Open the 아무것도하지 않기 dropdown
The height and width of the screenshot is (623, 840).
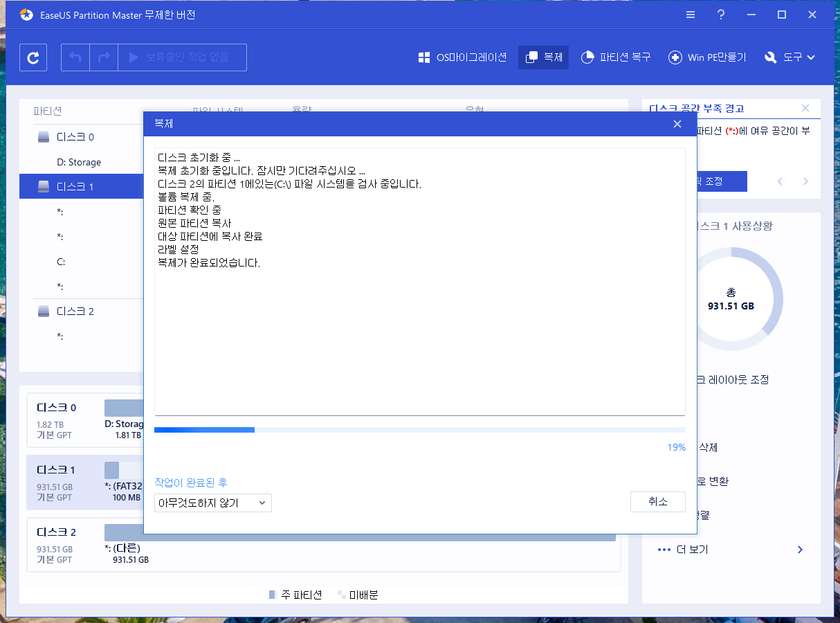[213, 503]
